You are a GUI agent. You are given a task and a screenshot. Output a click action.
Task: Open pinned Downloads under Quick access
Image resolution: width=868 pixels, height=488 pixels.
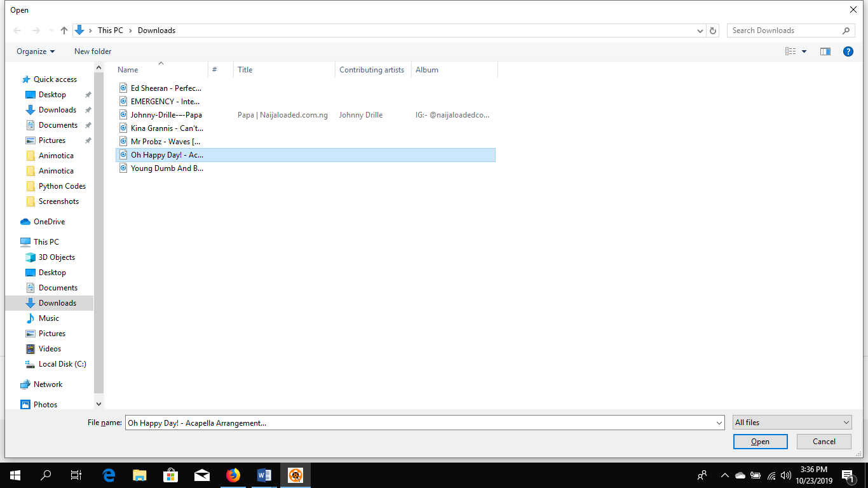coord(57,110)
